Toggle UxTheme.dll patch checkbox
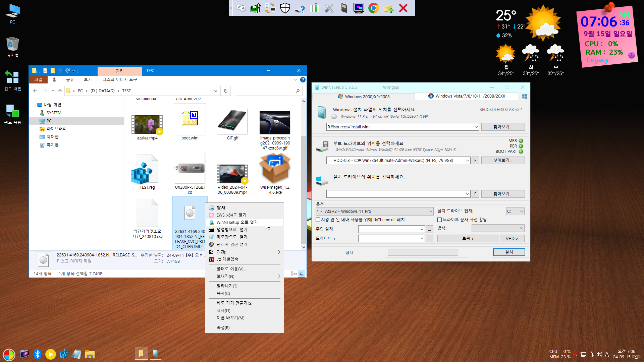Screen dimensions: 644x362 tap(318, 220)
